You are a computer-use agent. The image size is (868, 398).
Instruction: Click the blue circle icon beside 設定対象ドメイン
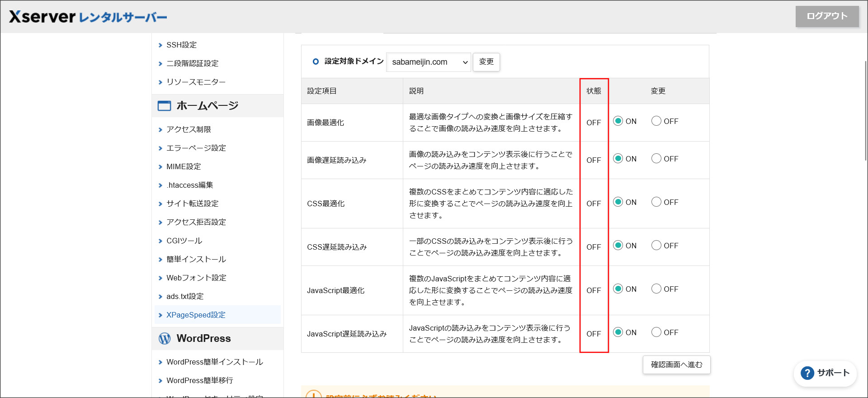[316, 62]
